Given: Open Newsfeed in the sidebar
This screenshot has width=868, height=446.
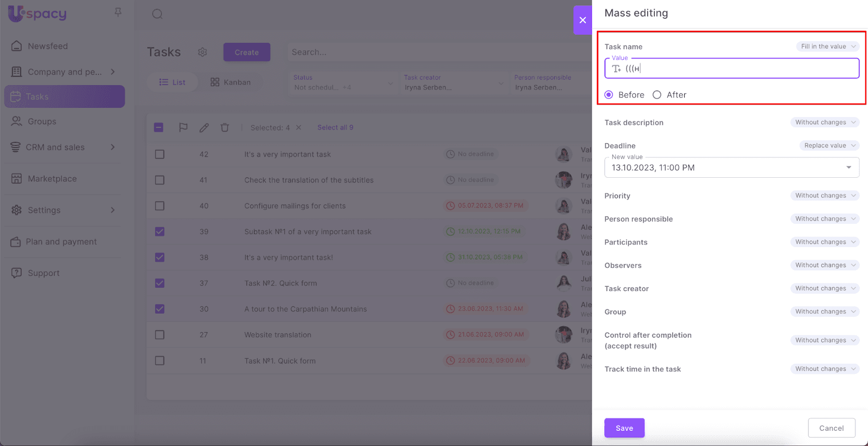Looking at the screenshot, I should 48,46.
